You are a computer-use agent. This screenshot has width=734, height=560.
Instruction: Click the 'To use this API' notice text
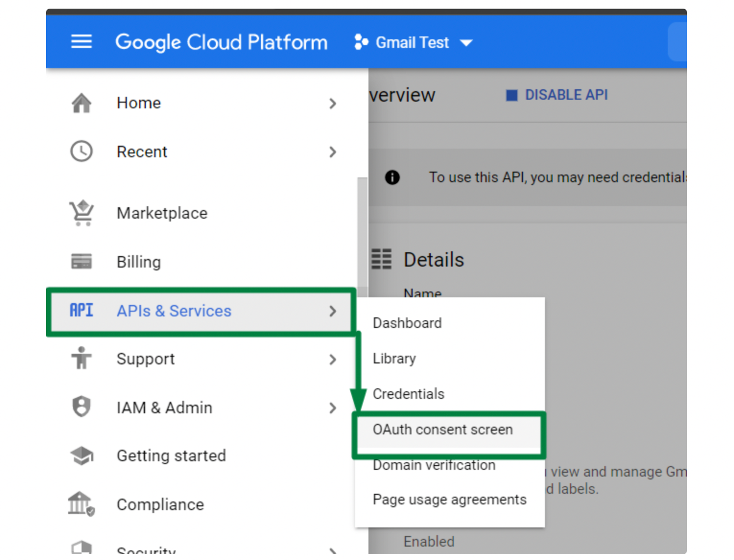click(558, 177)
